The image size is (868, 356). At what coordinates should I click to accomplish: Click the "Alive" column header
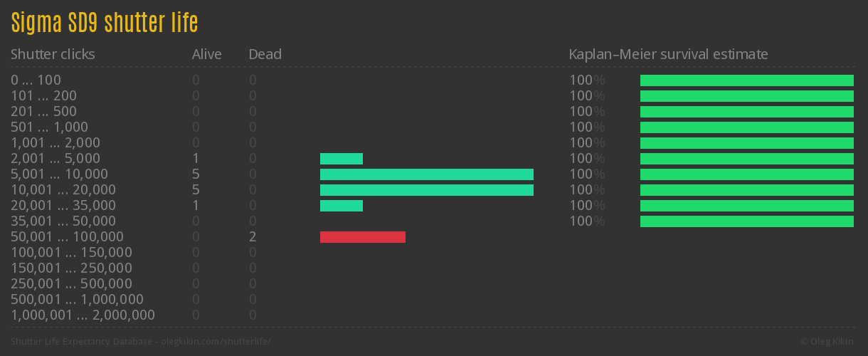(x=206, y=54)
